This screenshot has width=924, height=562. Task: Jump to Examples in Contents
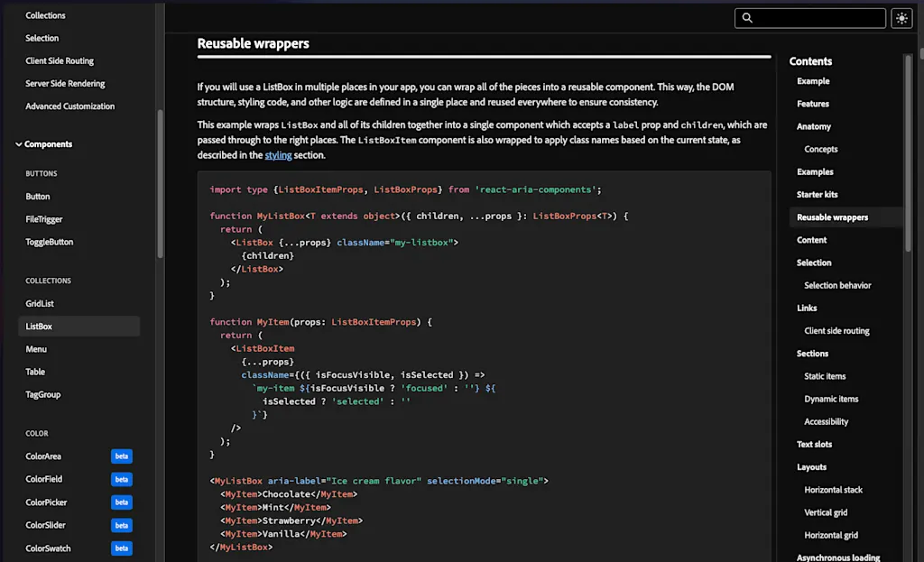click(815, 172)
